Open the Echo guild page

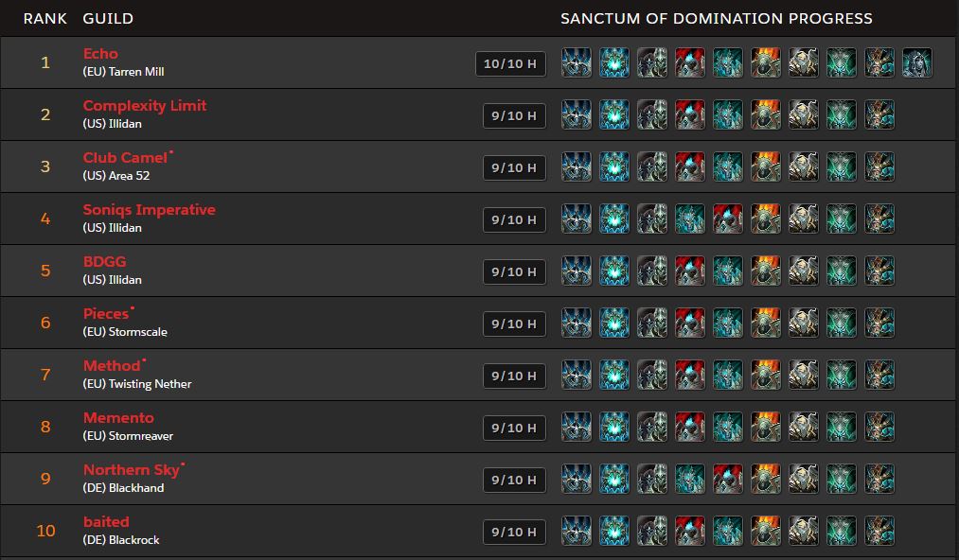pyautogui.click(x=100, y=54)
